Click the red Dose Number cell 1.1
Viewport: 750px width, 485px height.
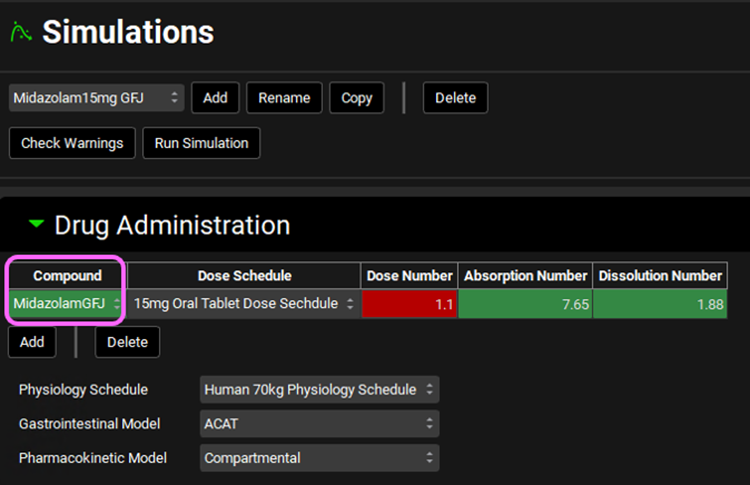click(x=408, y=304)
